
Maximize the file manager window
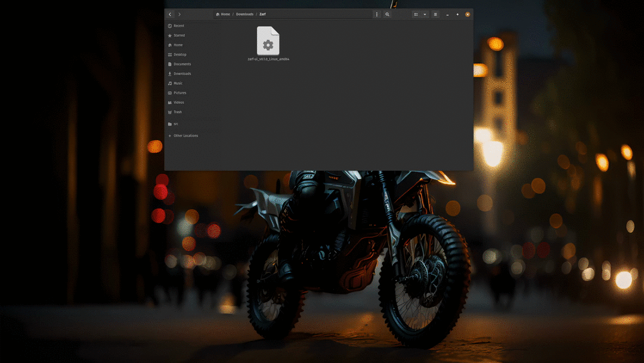[457, 14]
